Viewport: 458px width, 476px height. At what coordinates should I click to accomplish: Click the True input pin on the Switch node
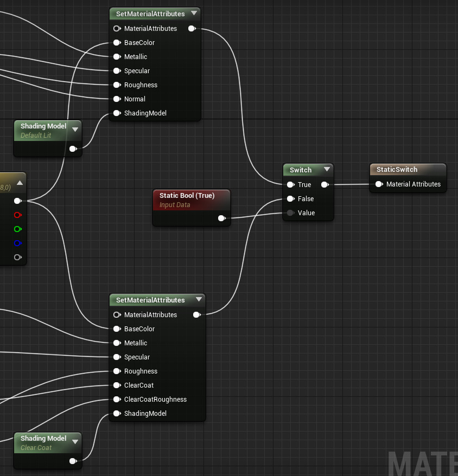(x=291, y=184)
